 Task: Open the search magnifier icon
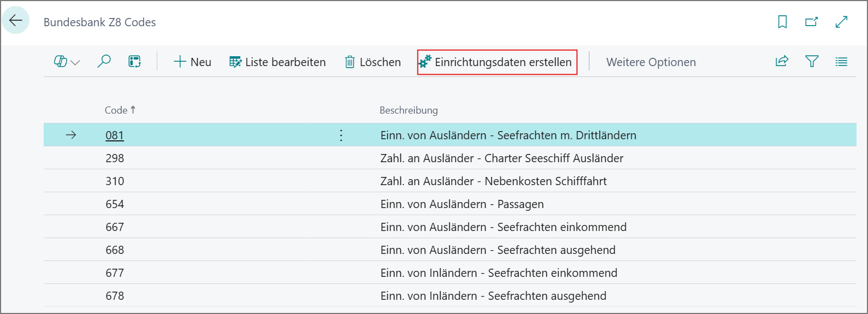pos(104,61)
